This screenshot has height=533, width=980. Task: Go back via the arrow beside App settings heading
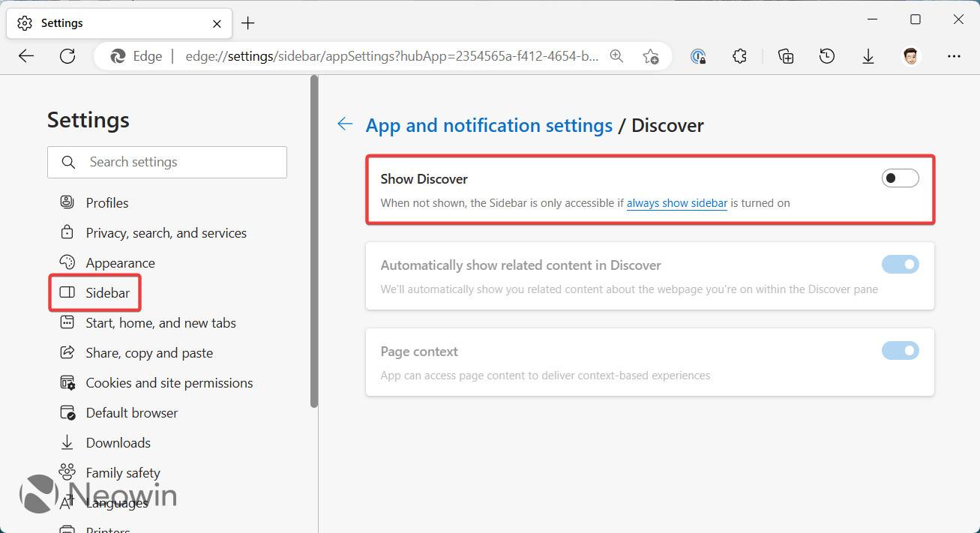point(344,124)
